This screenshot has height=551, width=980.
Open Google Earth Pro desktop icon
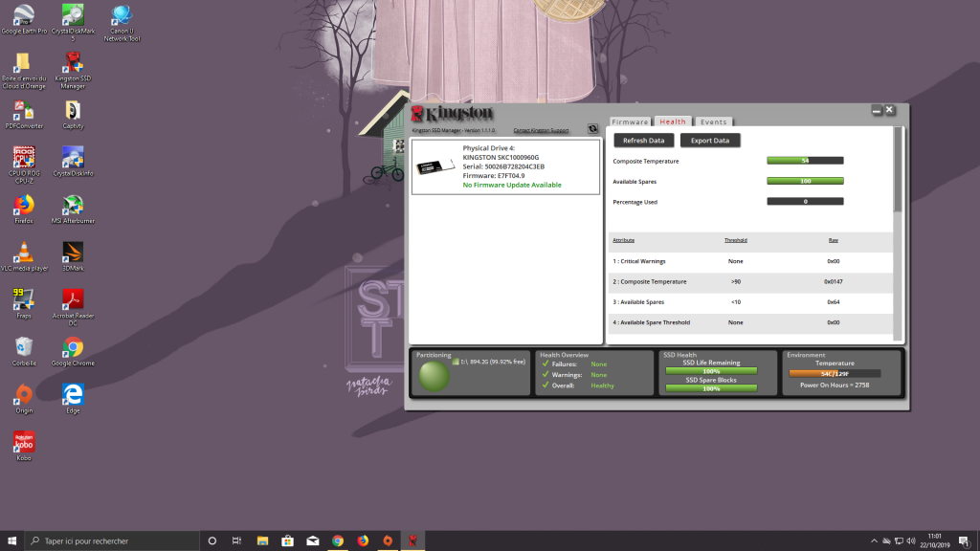point(24,19)
